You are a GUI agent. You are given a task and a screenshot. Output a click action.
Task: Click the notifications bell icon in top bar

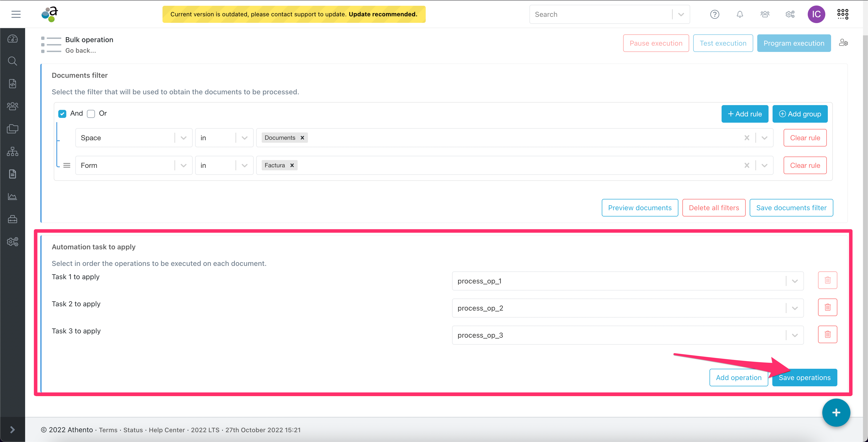(x=740, y=14)
